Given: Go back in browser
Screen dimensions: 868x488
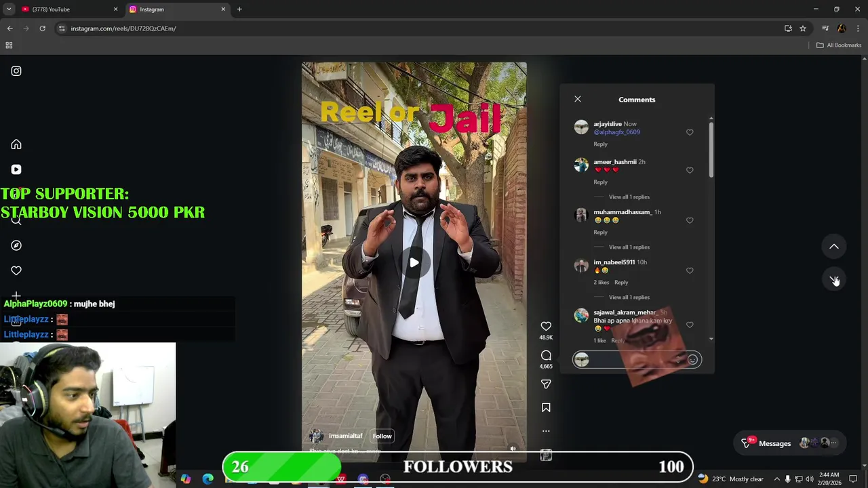Looking at the screenshot, I should (9, 28).
